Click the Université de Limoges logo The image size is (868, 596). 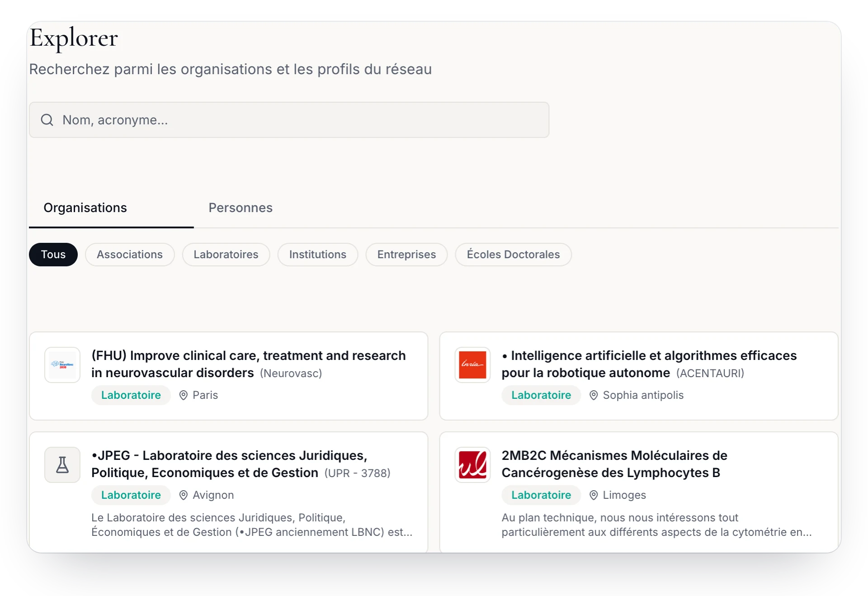coord(472,465)
